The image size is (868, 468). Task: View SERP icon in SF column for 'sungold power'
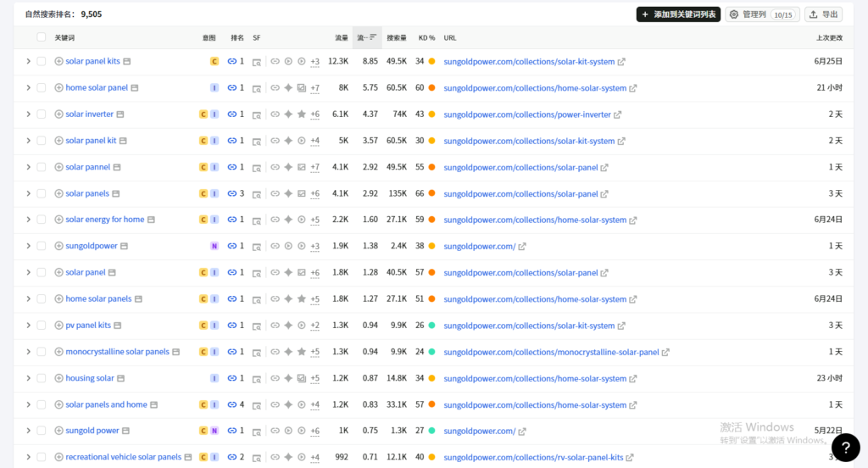[x=257, y=432]
